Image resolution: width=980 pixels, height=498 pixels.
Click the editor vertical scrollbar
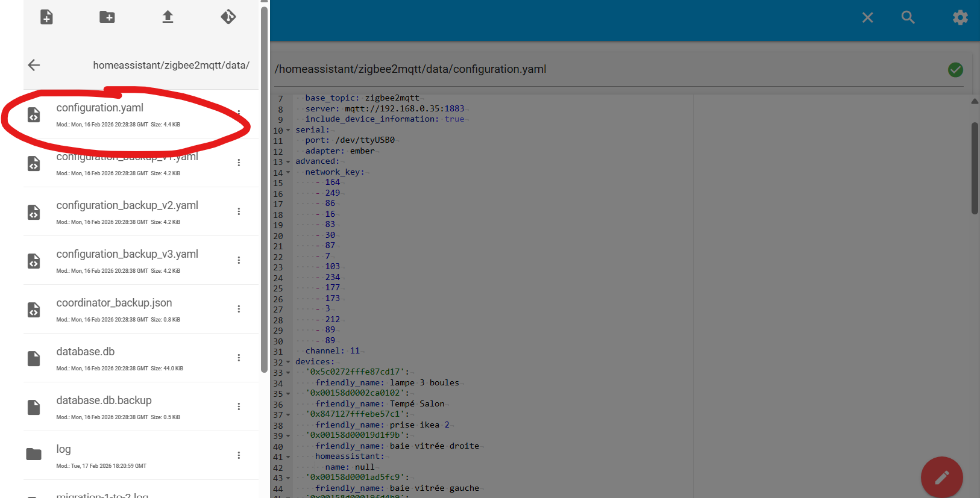[x=974, y=169]
